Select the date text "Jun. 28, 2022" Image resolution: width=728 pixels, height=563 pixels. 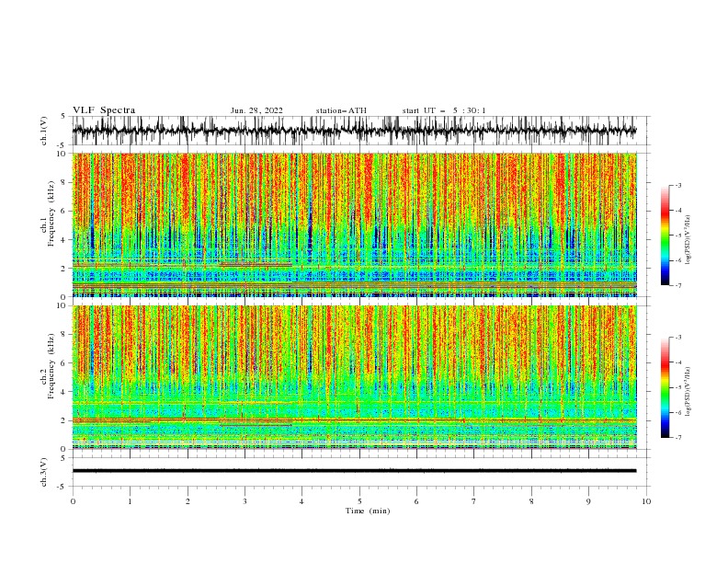(256, 110)
